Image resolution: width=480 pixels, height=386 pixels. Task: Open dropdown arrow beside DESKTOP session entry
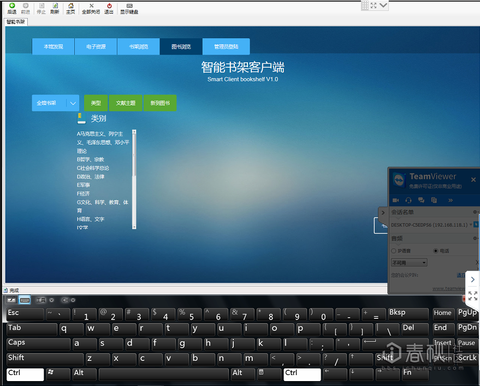click(471, 225)
